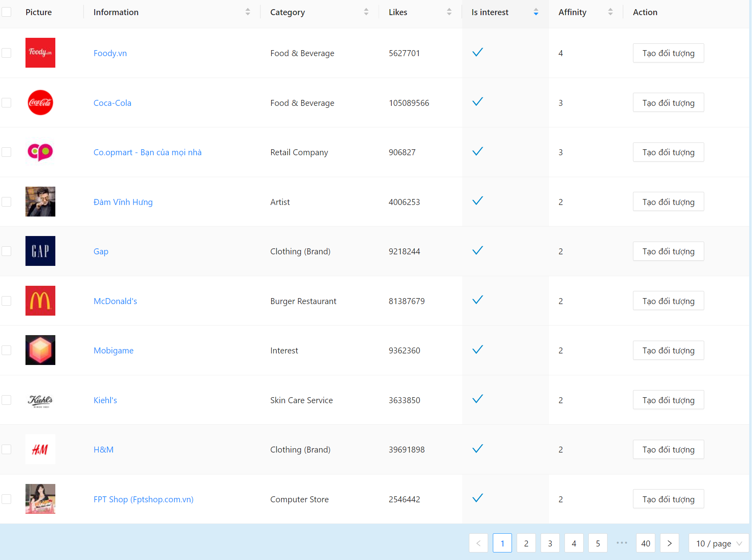Click the Coca-Cola logo picture
Screen dimensions: 752x560
(40, 102)
